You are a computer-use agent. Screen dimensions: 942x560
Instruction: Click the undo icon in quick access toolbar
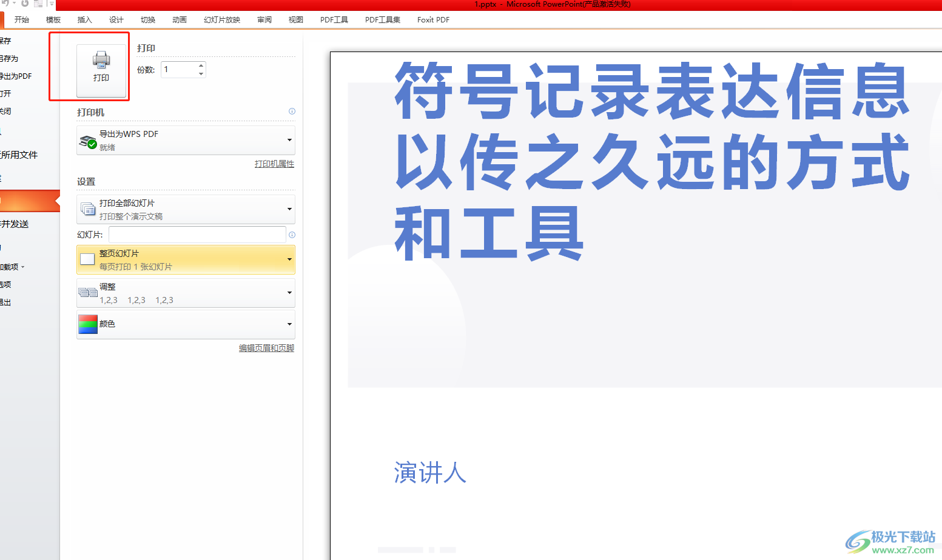point(5,3)
